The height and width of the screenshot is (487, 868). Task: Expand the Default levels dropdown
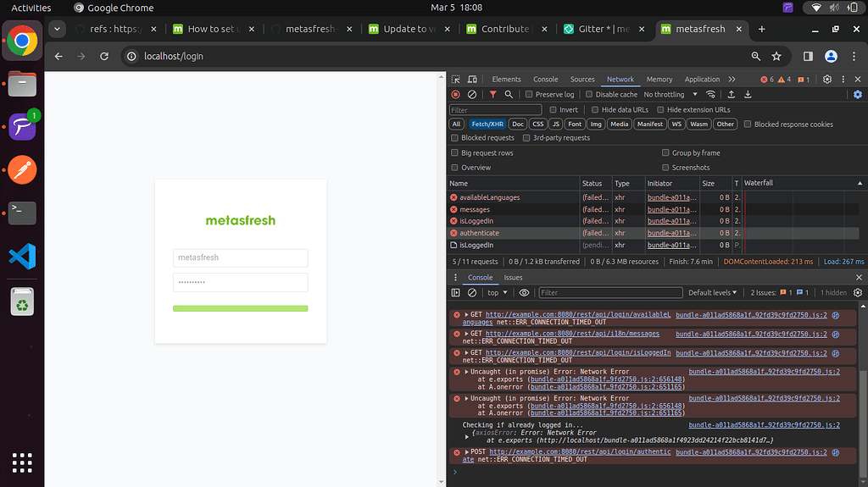713,293
